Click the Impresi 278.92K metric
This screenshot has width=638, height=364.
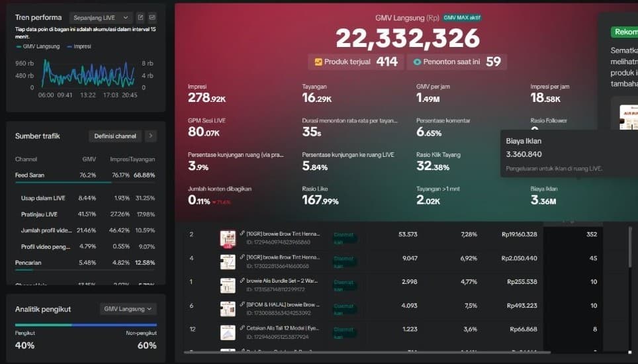206,94
